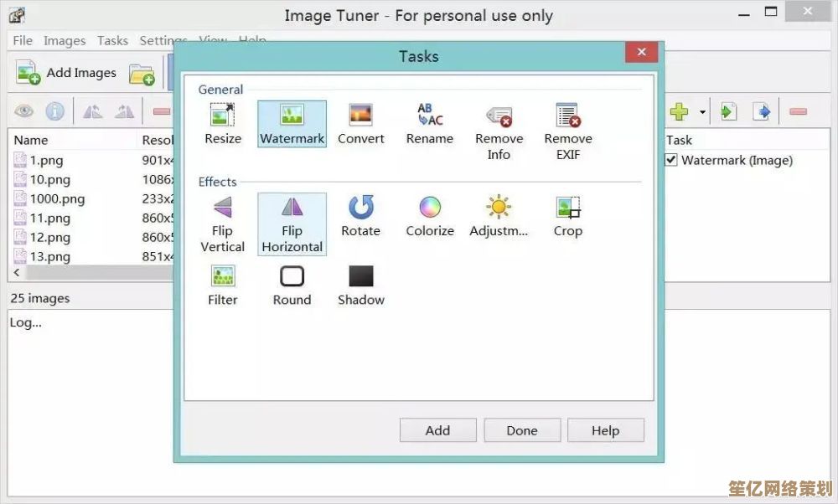Select the Colorize effect
The image size is (838, 504).
430,216
